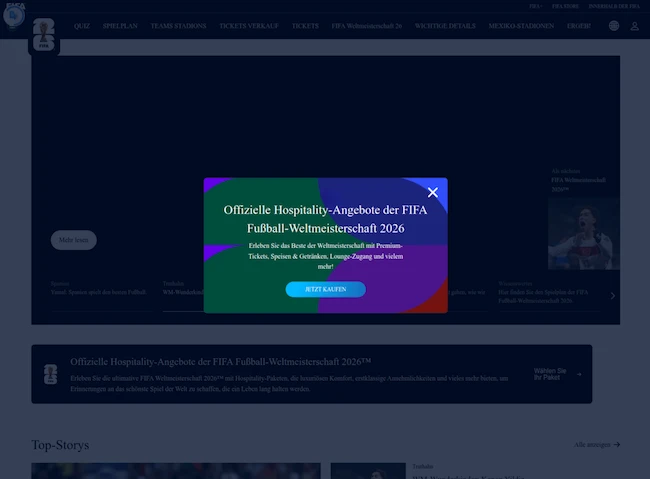Image resolution: width=650 pixels, height=479 pixels.
Task: Click the JETZT KAUFEN button
Action: [325, 289]
